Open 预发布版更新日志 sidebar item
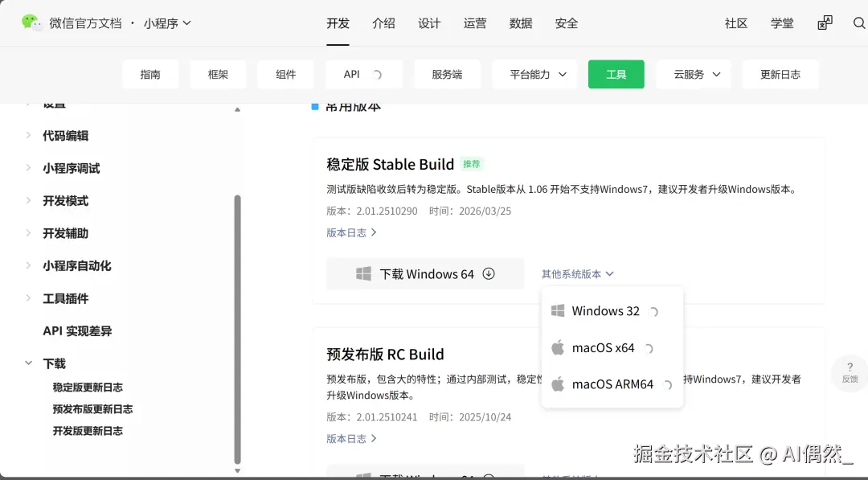868x480 pixels. tap(92, 408)
